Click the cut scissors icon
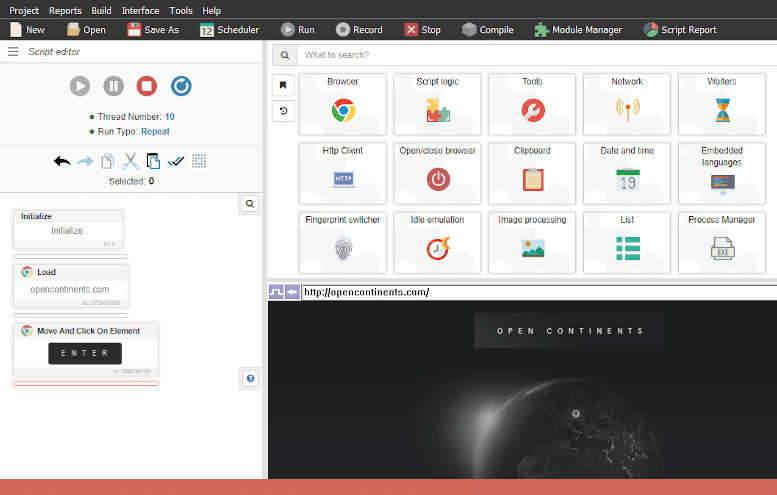This screenshot has height=495, width=777. click(130, 161)
